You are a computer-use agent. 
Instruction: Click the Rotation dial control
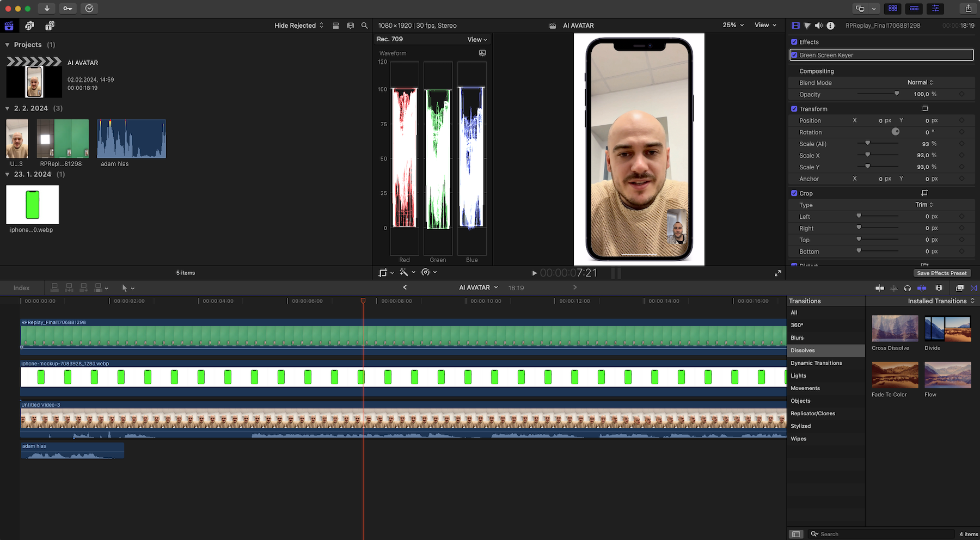click(x=895, y=132)
